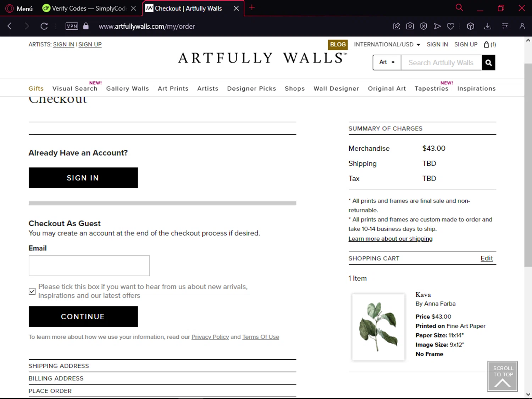Screen dimensions: 532x399
Task: Open the send/flow arrow icon
Action: [x=437, y=26]
